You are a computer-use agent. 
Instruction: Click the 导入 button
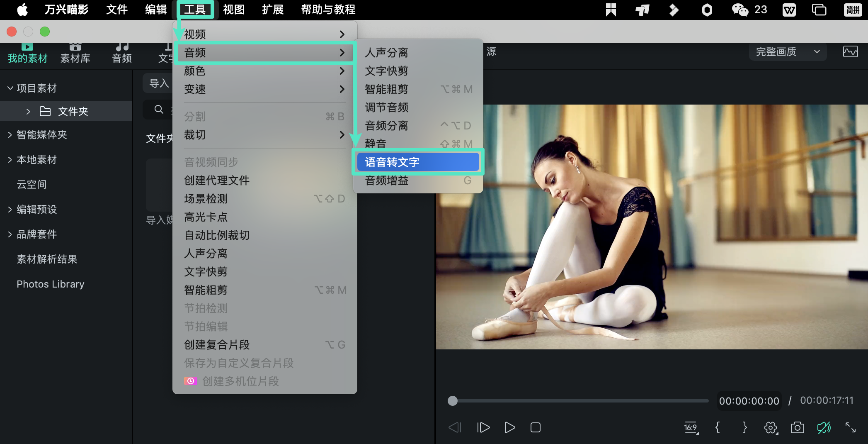point(159,83)
